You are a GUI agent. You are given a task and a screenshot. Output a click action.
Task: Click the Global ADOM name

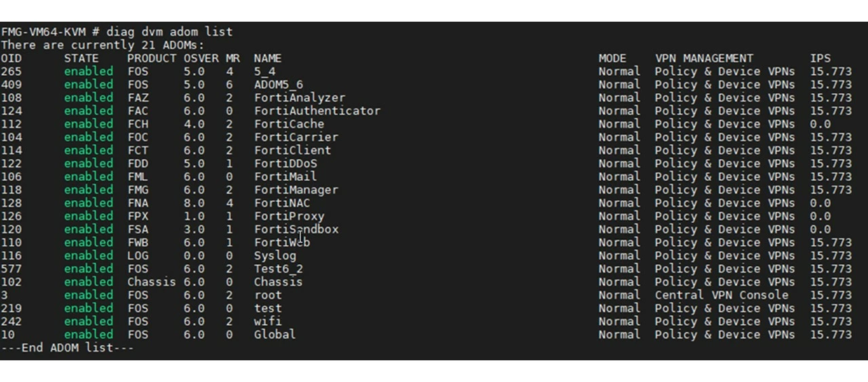coord(275,334)
